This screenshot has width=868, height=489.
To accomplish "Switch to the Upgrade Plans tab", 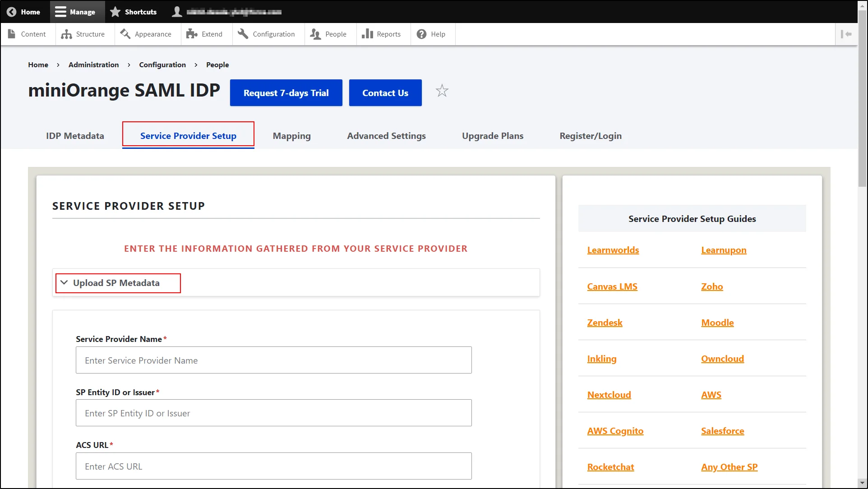I will pyautogui.click(x=493, y=136).
